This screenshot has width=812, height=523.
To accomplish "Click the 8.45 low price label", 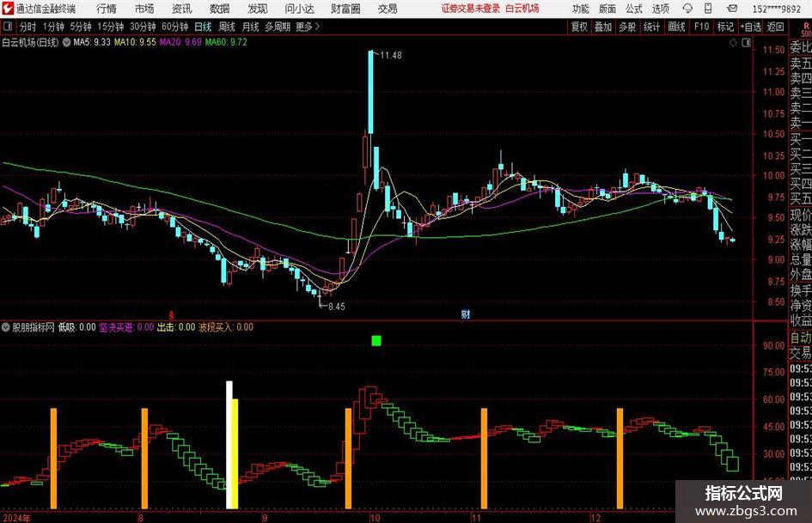I will pos(336,306).
